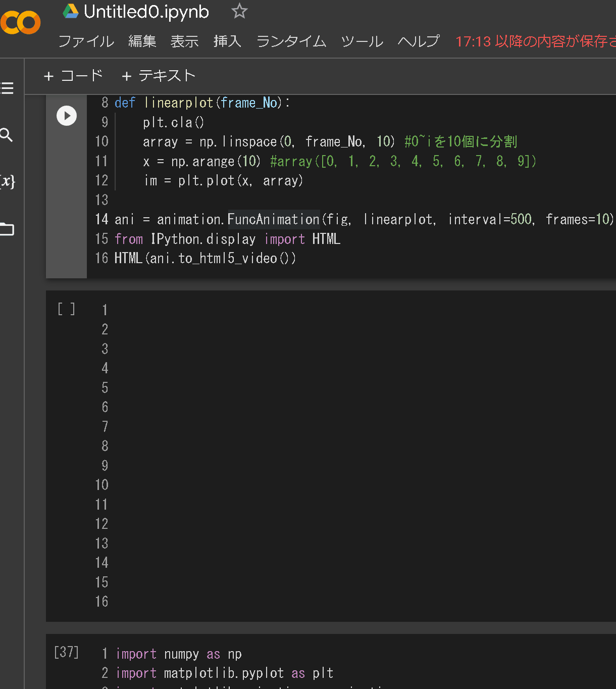Open the files folder sidebar icon

coord(7,229)
